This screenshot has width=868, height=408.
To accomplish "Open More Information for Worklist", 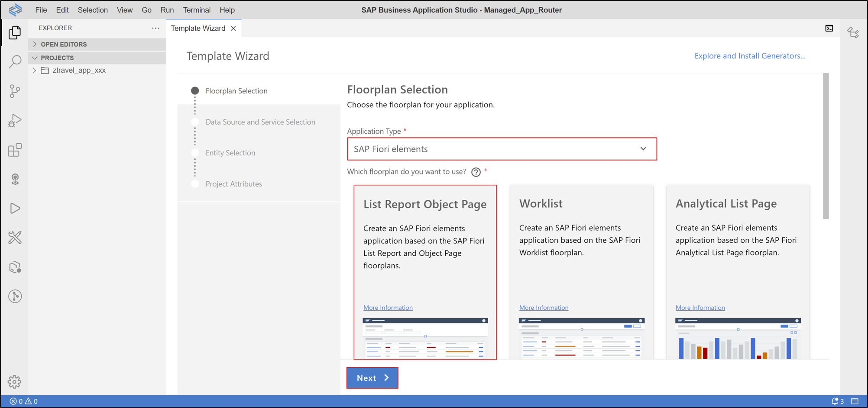I will tap(544, 308).
